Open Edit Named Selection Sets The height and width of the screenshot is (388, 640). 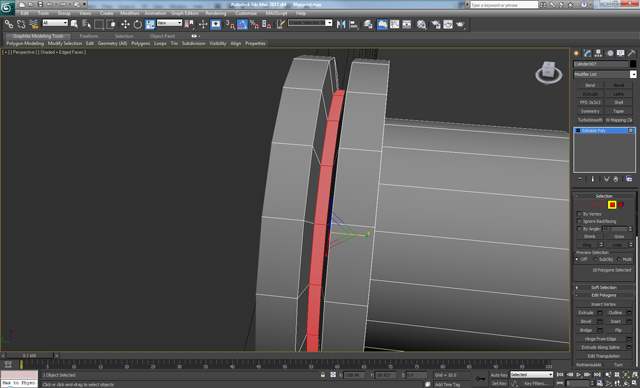(x=280, y=24)
